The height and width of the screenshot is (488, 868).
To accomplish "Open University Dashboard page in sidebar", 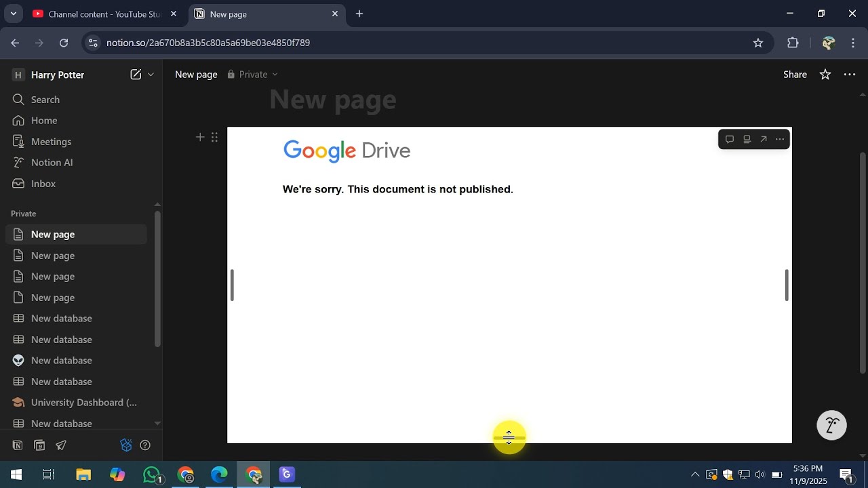I will pyautogui.click(x=76, y=403).
